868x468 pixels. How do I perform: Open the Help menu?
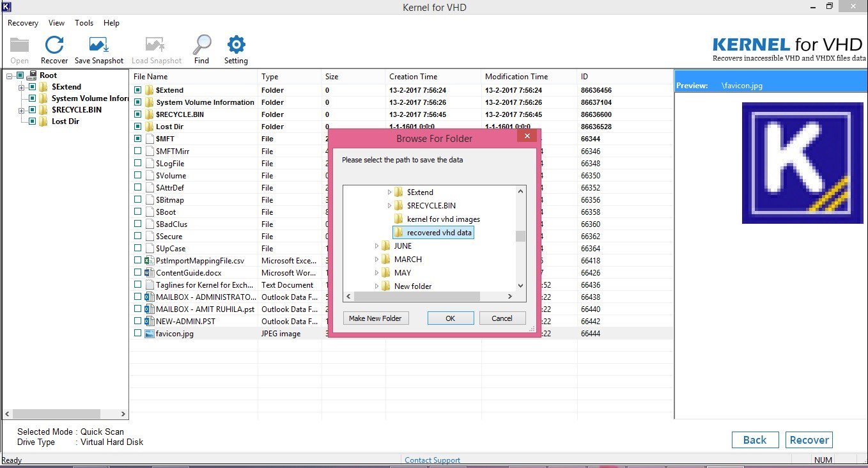click(x=111, y=23)
